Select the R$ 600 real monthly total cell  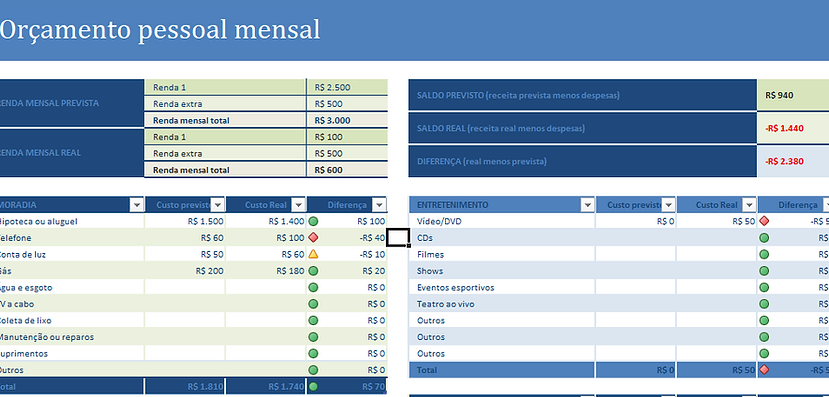tap(347, 170)
